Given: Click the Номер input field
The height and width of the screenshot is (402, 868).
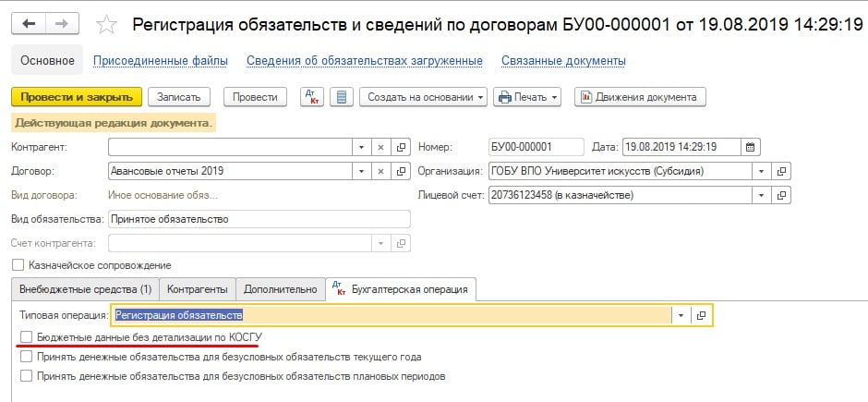Looking at the screenshot, I should coord(536,147).
